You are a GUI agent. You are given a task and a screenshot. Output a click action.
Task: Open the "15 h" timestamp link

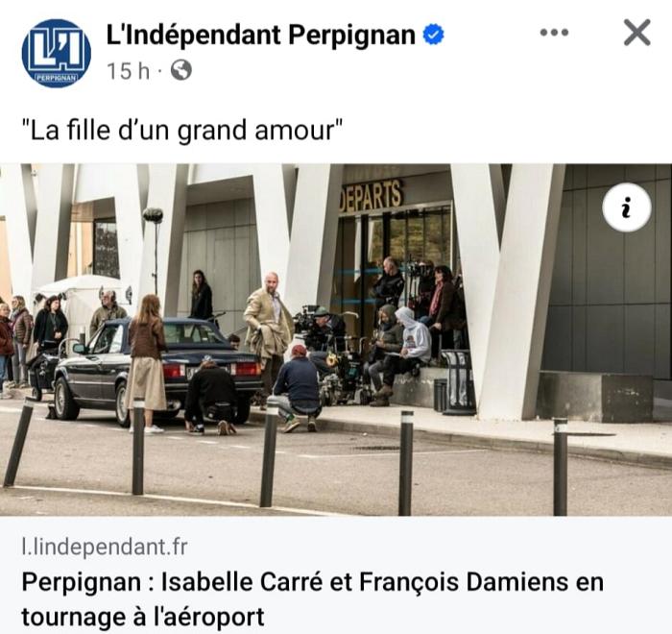[128, 71]
